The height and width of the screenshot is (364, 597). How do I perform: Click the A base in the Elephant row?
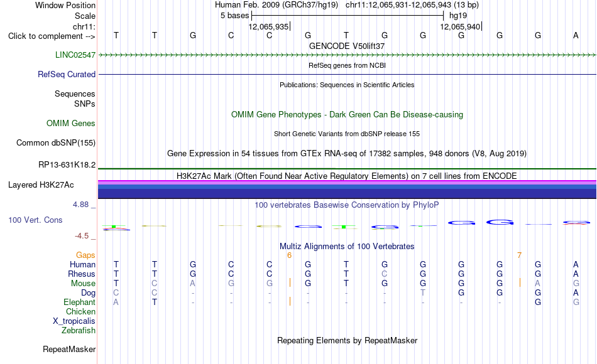(116, 302)
